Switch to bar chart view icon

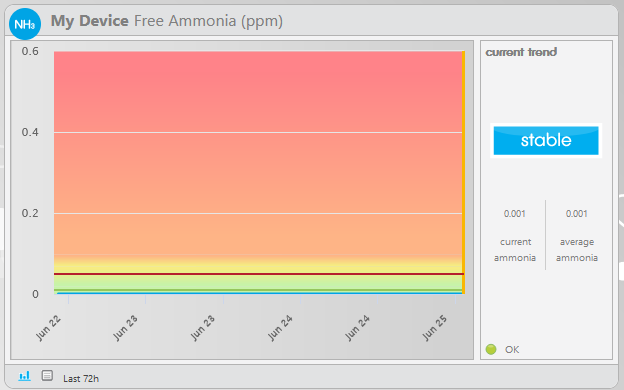click(24, 375)
